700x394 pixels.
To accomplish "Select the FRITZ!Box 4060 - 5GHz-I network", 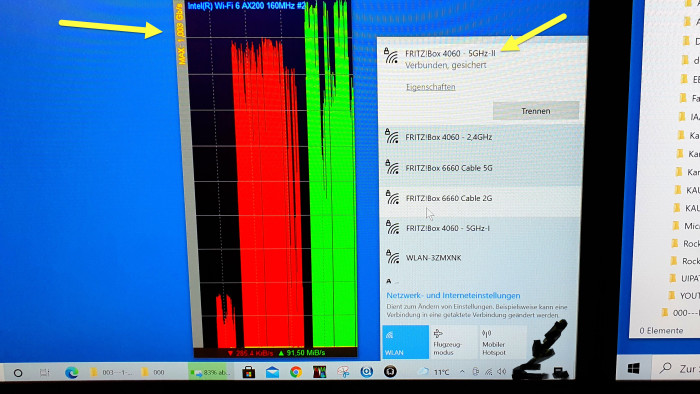I will [481, 228].
